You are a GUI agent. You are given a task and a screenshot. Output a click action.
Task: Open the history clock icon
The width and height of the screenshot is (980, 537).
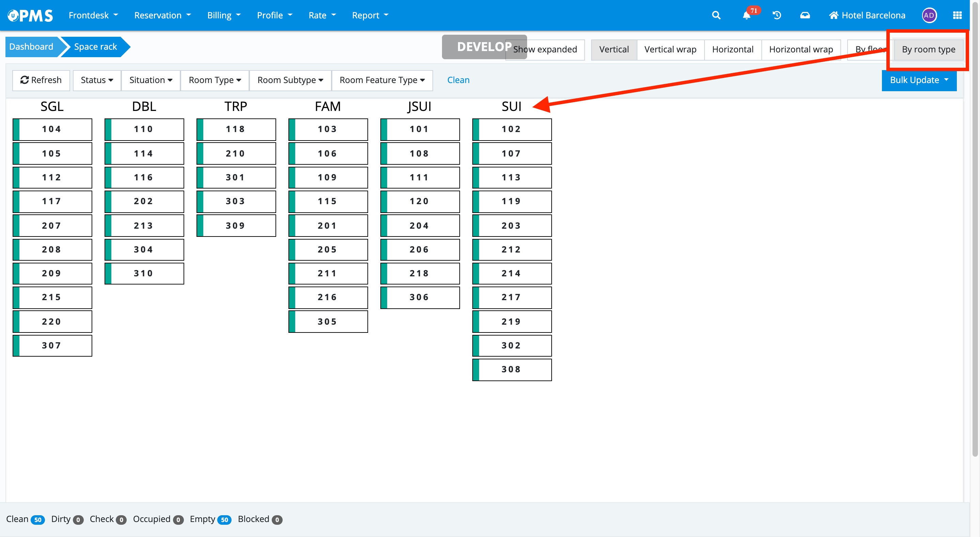(x=776, y=15)
